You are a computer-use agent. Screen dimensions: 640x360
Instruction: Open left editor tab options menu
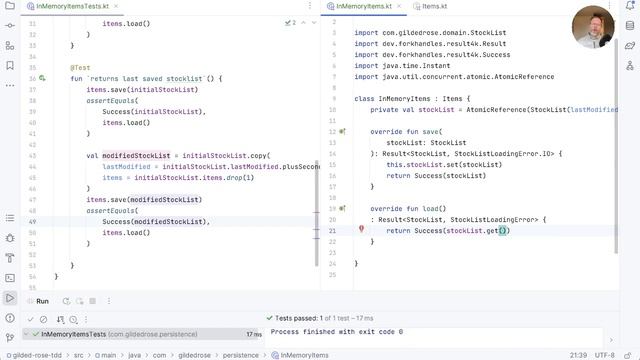coord(310,6)
